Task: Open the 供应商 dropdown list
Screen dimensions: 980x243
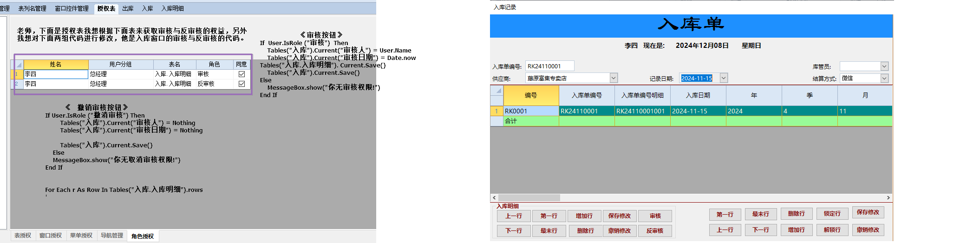Action: [614, 78]
